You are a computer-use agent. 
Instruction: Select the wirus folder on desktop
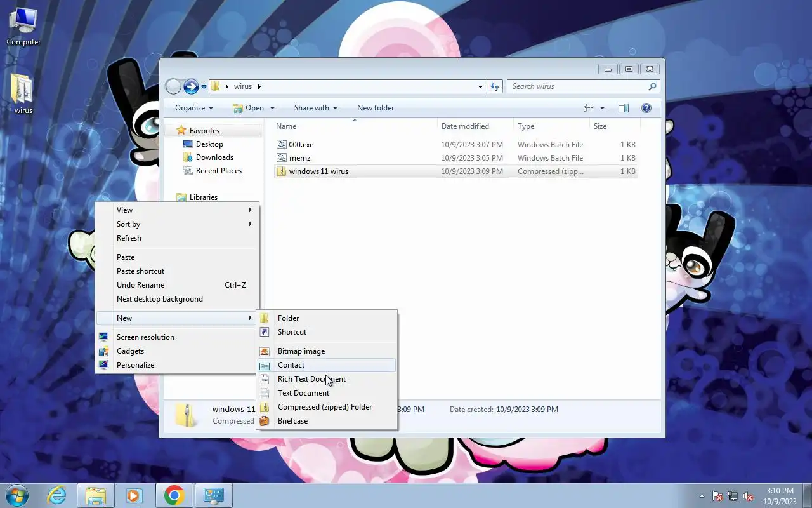coord(23,94)
